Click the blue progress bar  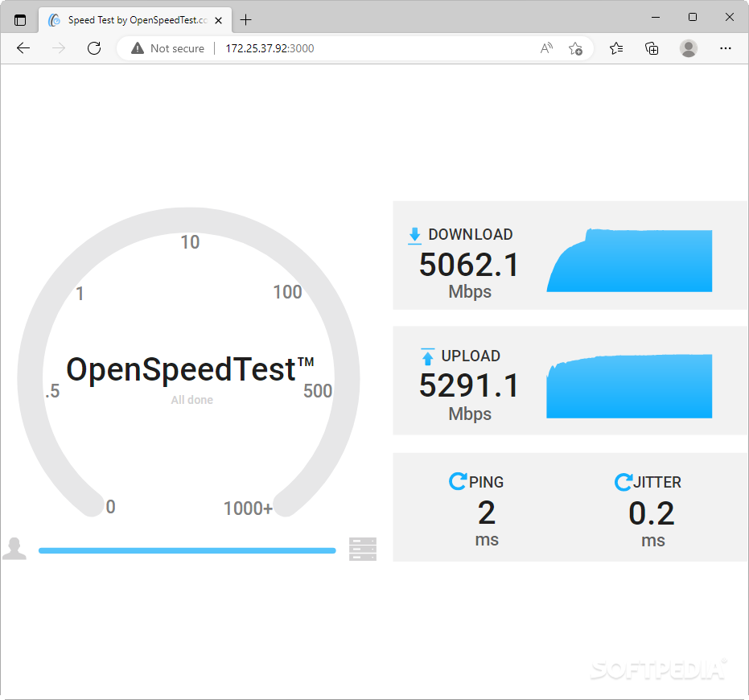point(187,550)
